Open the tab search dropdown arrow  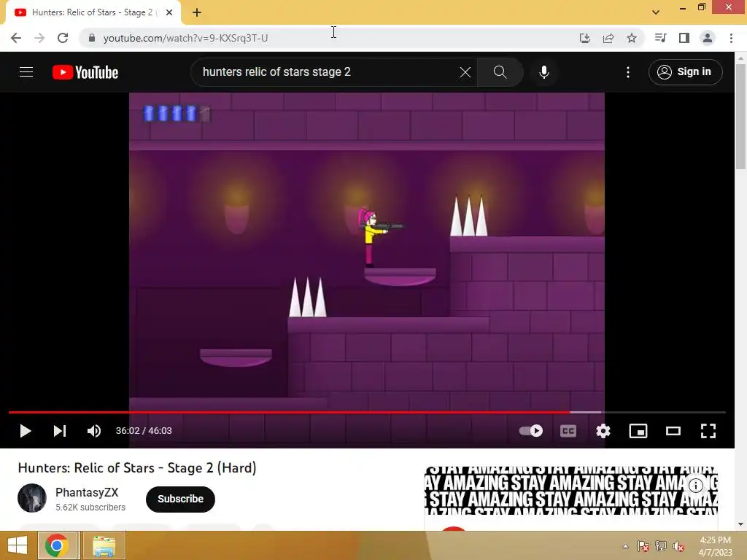pyautogui.click(x=656, y=12)
